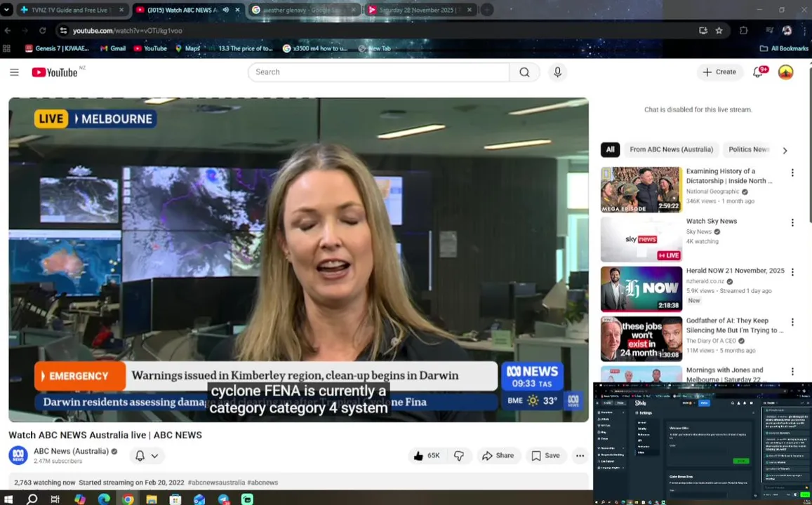Viewport: 812px width, 505px height.
Task: Show more filter chips with right chevron
Action: (x=785, y=151)
